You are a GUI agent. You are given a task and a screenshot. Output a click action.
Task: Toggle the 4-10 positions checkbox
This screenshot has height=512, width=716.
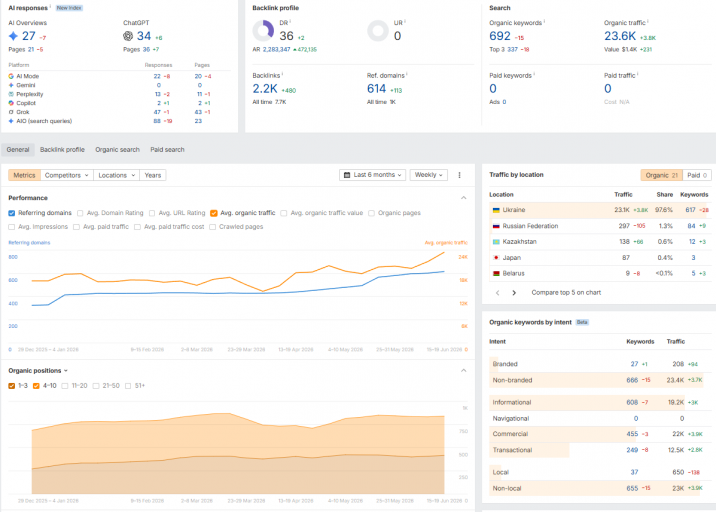(36, 386)
